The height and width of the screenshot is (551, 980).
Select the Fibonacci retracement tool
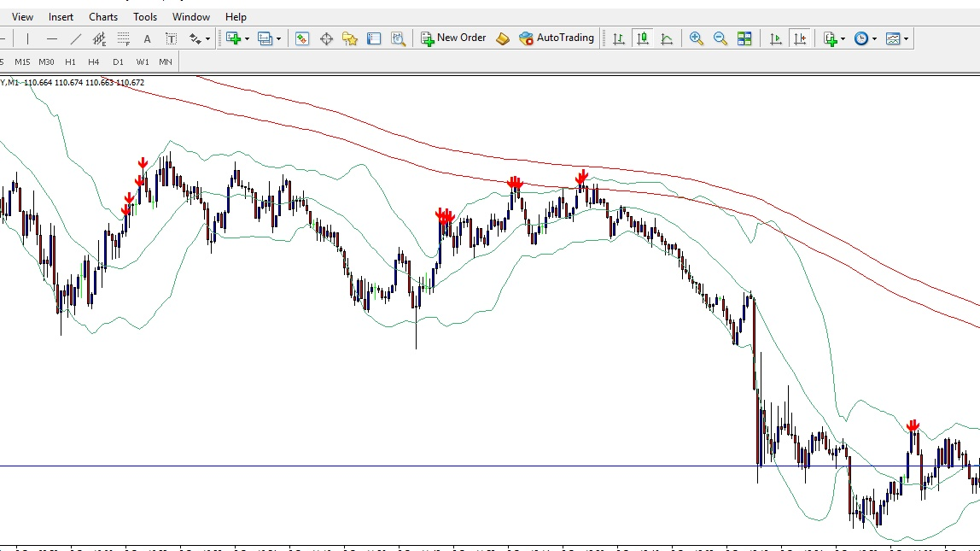click(124, 38)
